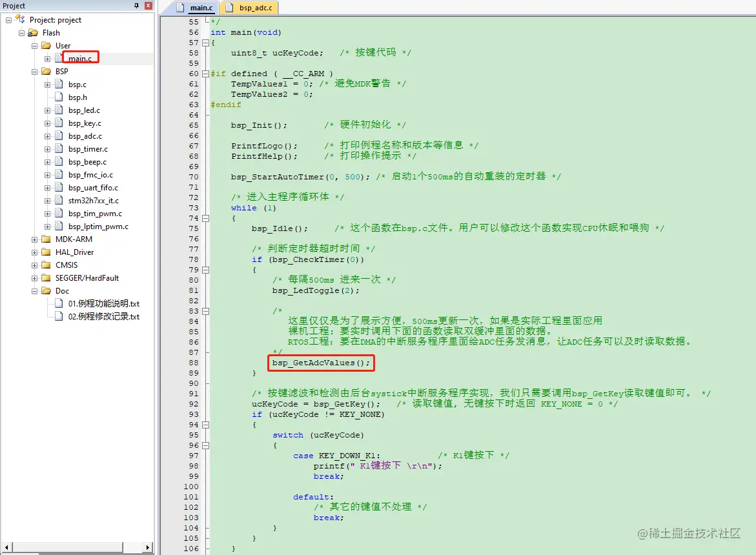Click the bsp_key.c file icon
This screenshot has width=756, height=555.
coord(59,123)
